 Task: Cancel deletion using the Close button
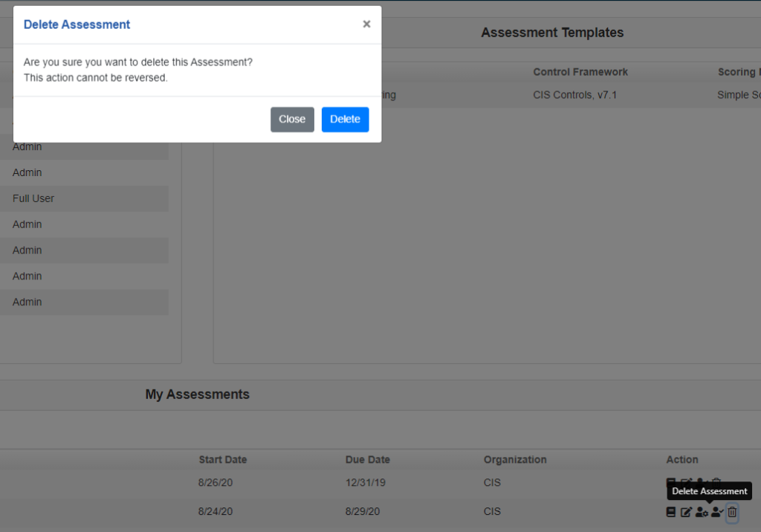(292, 119)
